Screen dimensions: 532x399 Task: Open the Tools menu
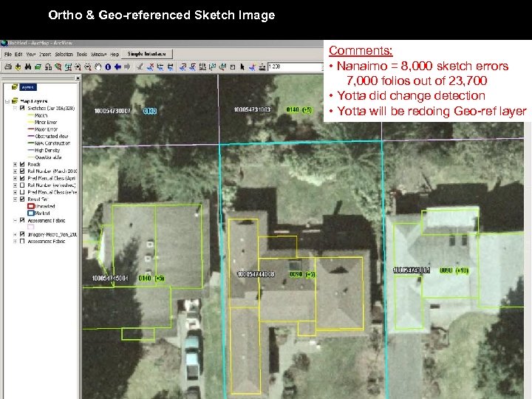81,54
